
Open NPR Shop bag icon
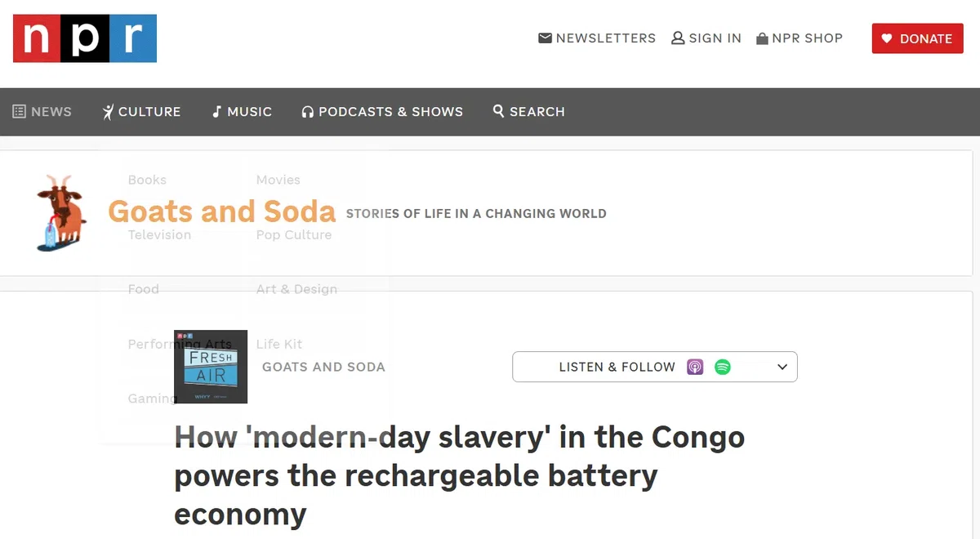point(762,38)
